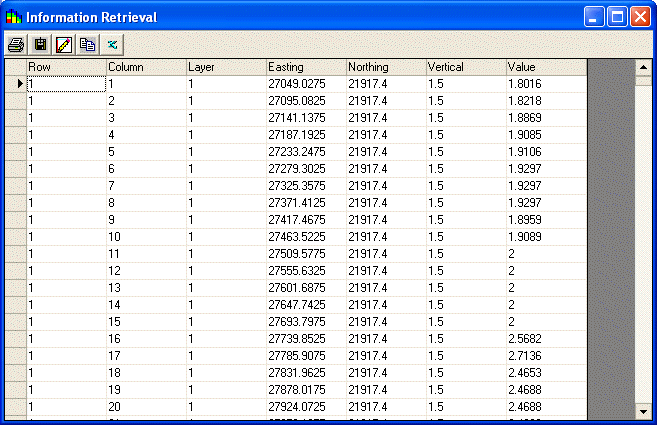The height and width of the screenshot is (425, 657).
Task: Maximize the Information Retrieval window
Action: (617, 17)
